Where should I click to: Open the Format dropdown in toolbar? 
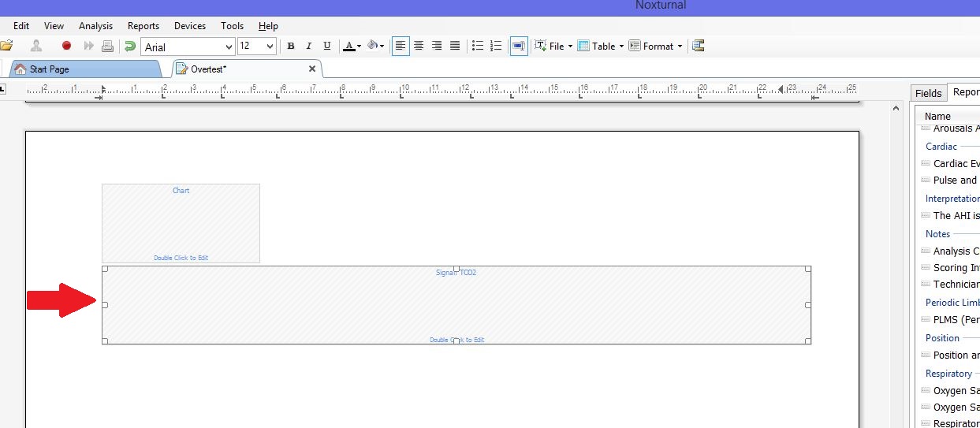656,46
